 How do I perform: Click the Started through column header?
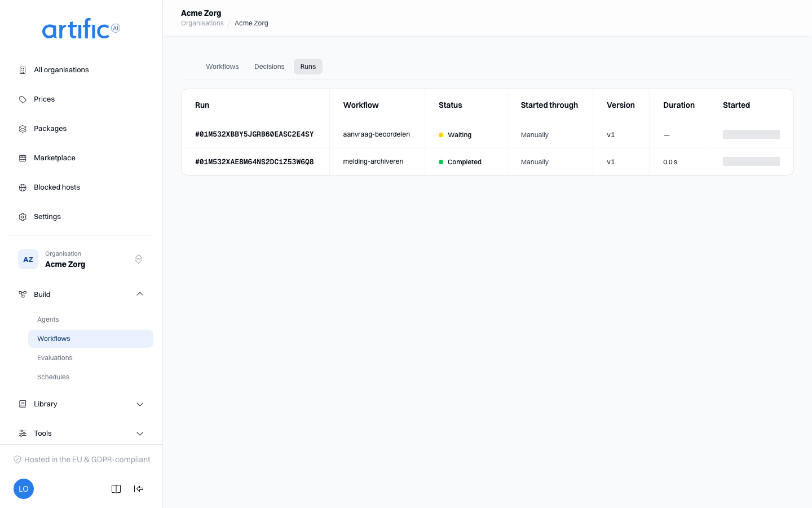[549, 105]
